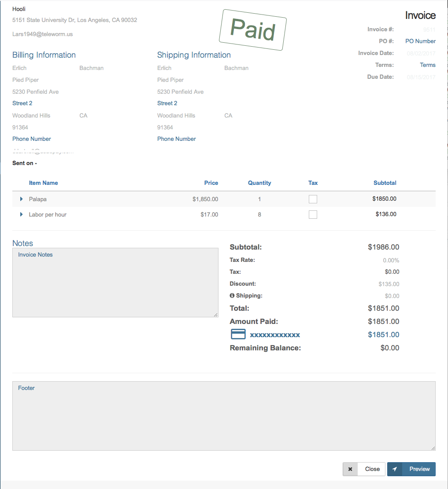Click inside the Invoice Notes text area
The height and width of the screenshot is (489, 448).
pos(115,282)
